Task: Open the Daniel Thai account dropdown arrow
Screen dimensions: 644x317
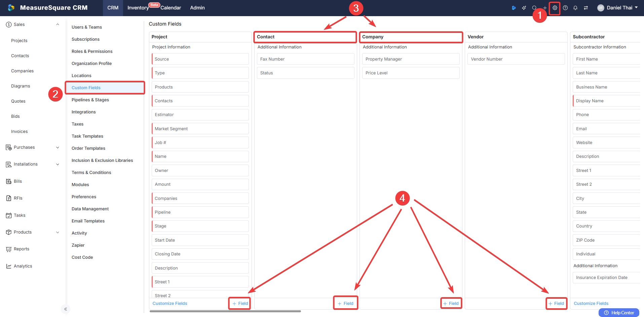Action: coord(636,7)
